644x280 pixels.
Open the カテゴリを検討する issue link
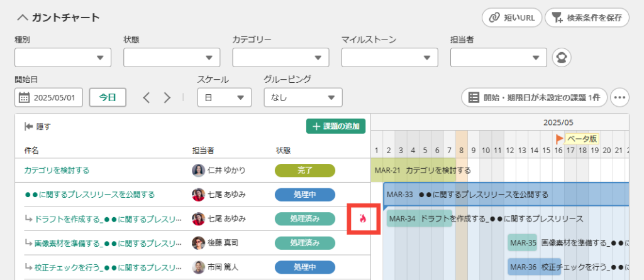(x=57, y=170)
